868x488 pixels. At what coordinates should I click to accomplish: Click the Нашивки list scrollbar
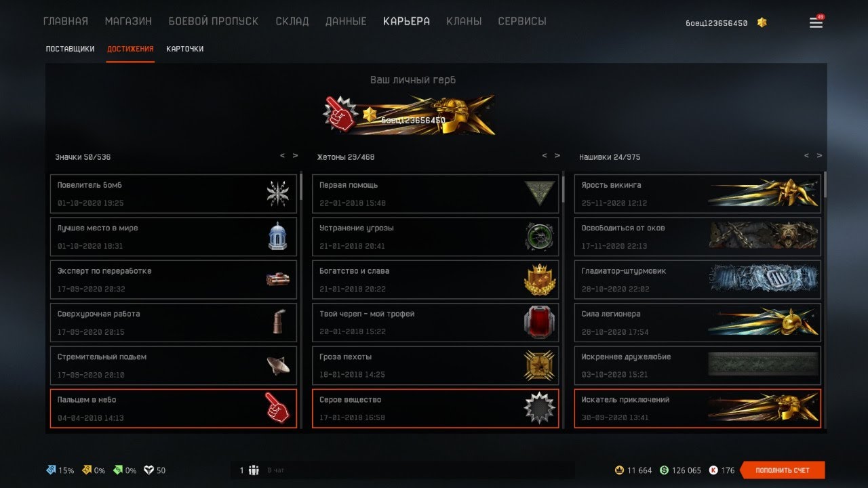click(x=825, y=184)
